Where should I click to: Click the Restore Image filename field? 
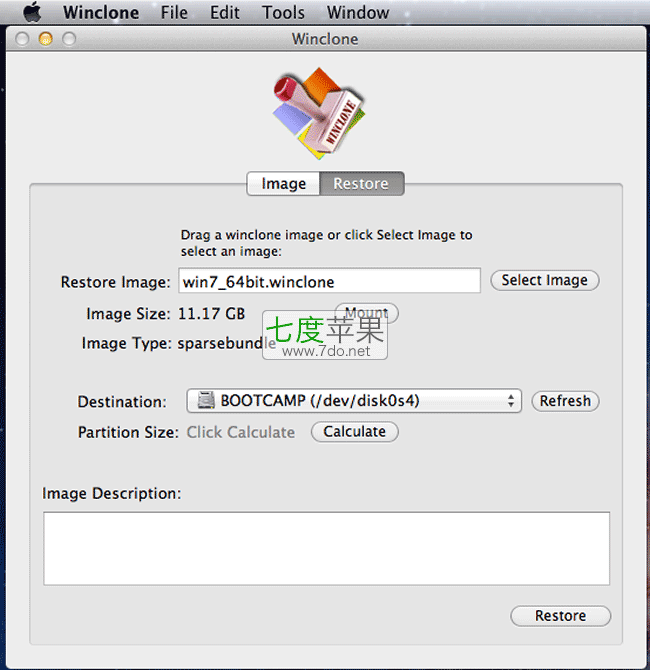click(x=329, y=281)
